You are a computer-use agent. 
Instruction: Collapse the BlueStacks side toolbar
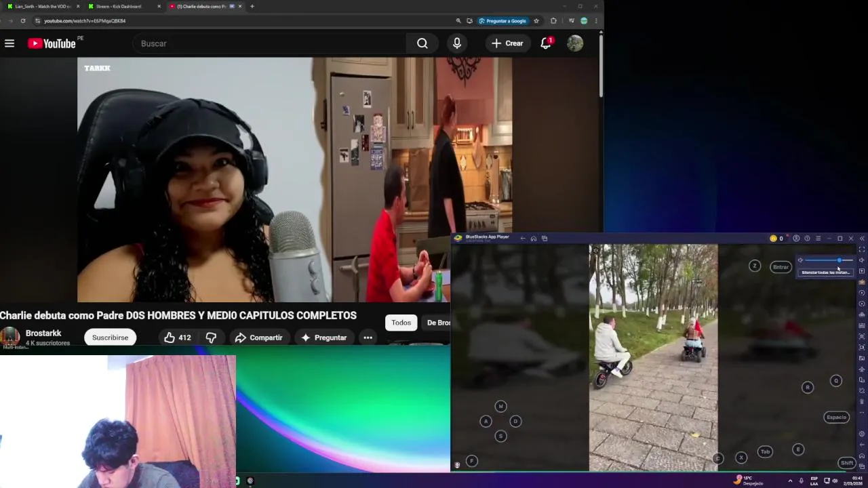[862, 238]
